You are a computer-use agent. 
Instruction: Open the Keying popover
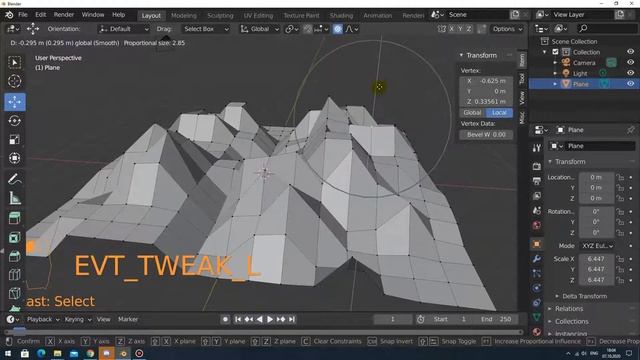tap(78, 319)
